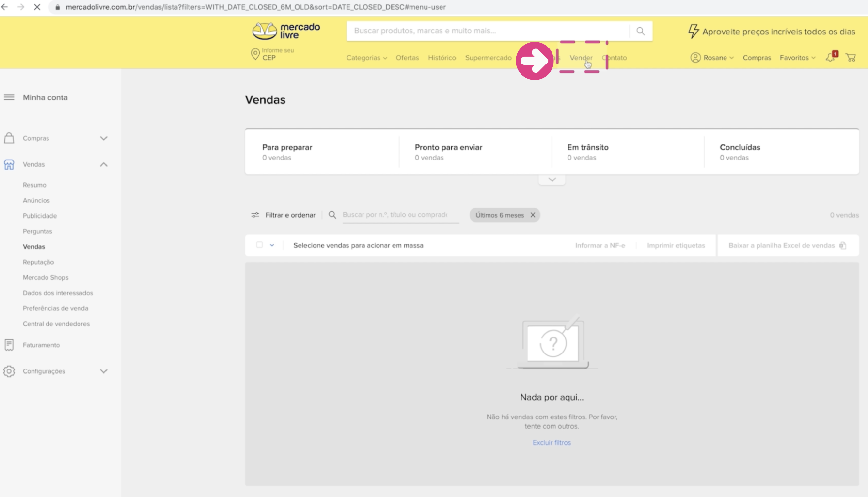Open Histórico in top navigation
The height and width of the screenshot is (497, 868).
click(x=442, y=58)
